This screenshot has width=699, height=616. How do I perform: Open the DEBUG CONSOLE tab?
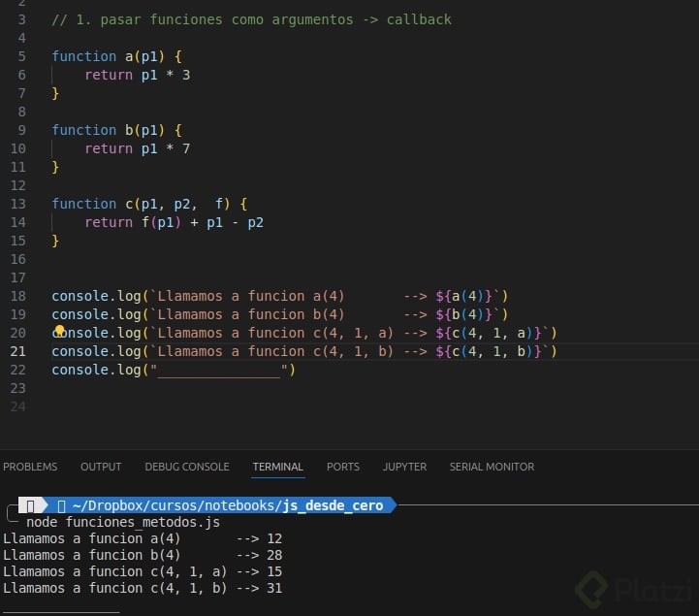pyautogui.click(x=187, y=467)
